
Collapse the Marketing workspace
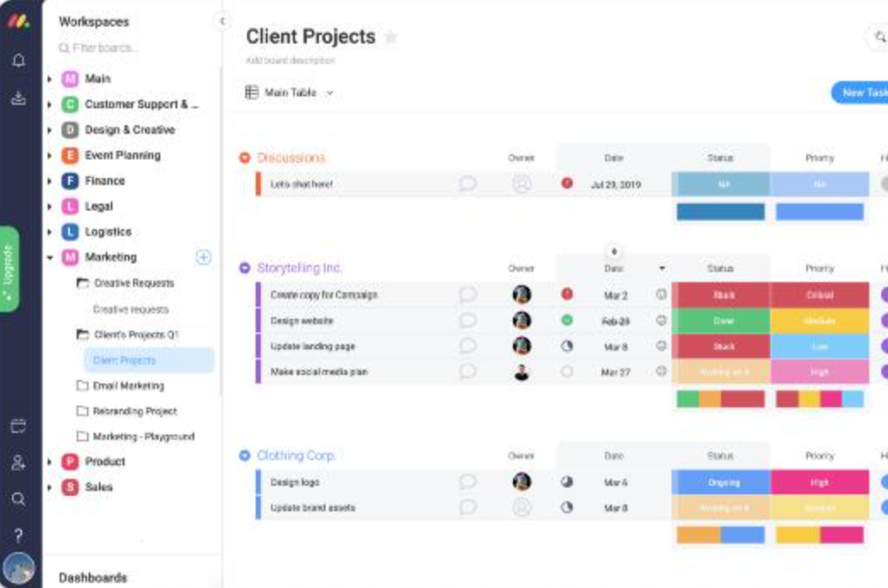point(50,257)
